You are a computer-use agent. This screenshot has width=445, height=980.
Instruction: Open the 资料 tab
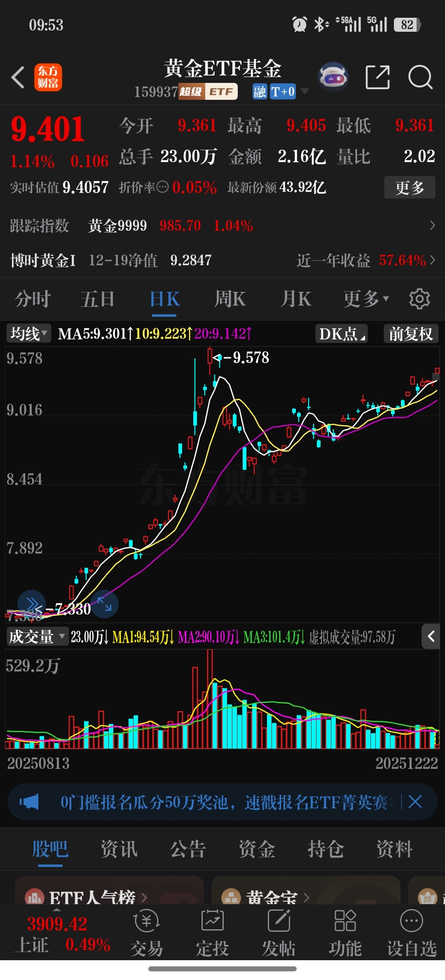coord(394,849)
